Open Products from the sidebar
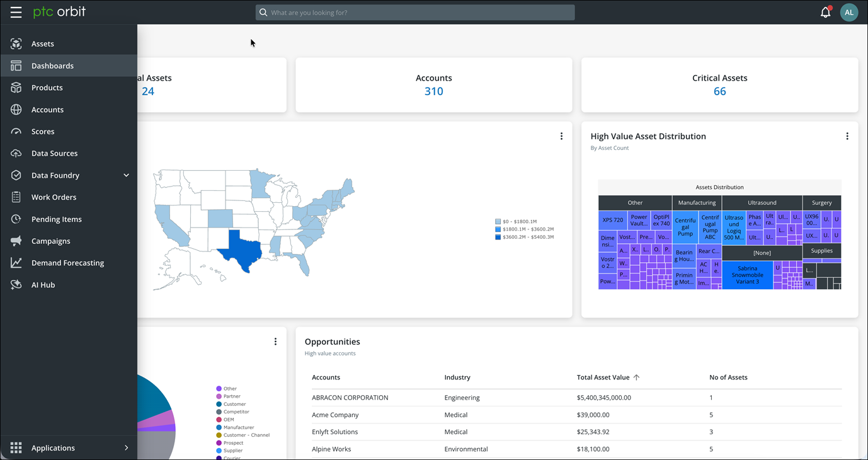The height and width of the screenshot is (460, 868). (69, 88)
